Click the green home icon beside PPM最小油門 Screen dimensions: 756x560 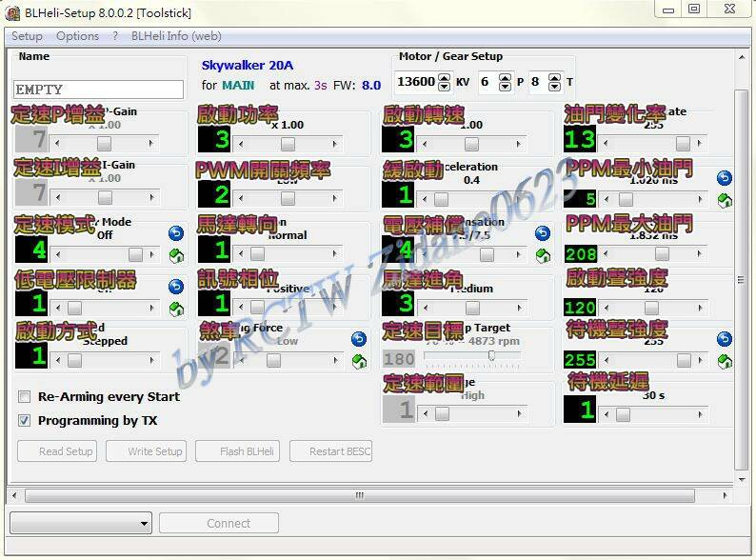[x=725, y=200]
